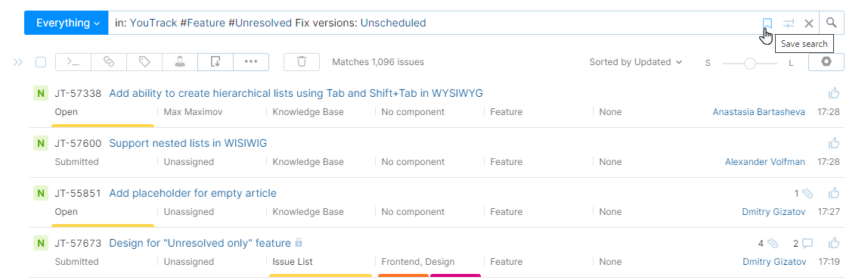Click the N priority icon for JT-57338

coord(40,93)
